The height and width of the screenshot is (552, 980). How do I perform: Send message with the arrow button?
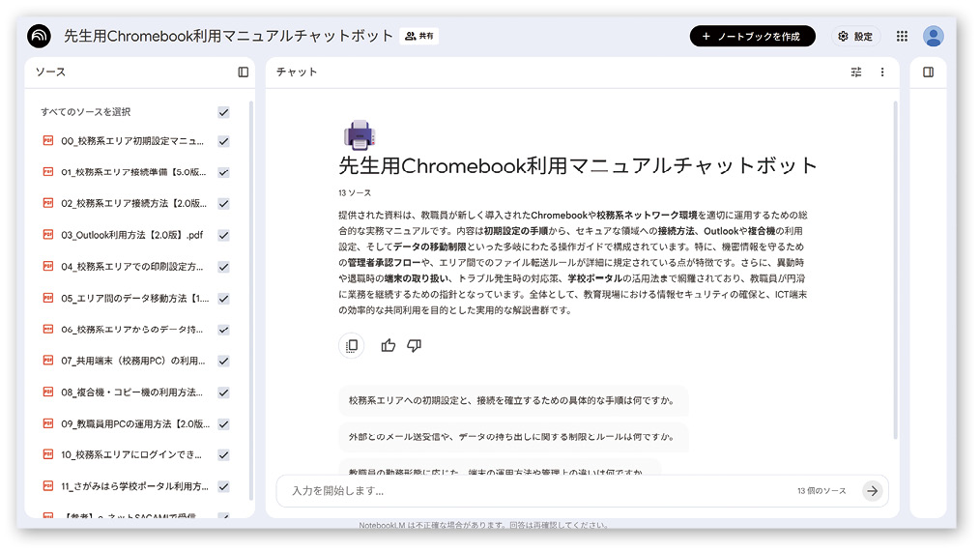tap(872, 491)
